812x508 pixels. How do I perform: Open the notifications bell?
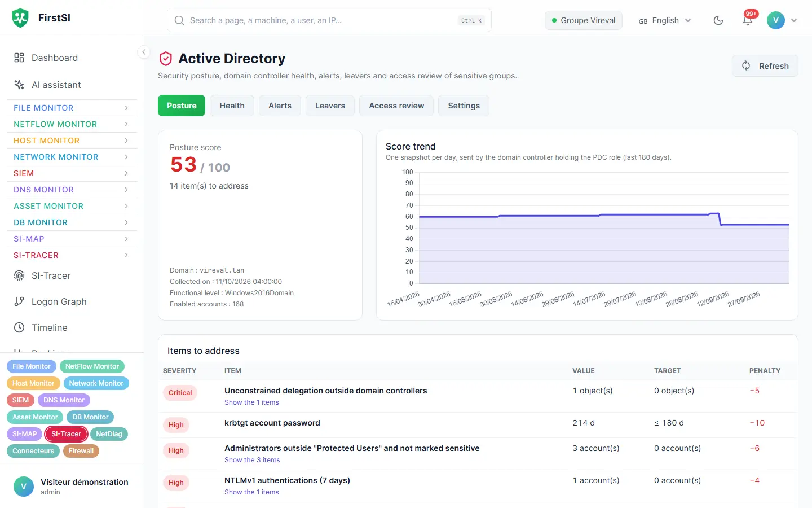point(748,20)
